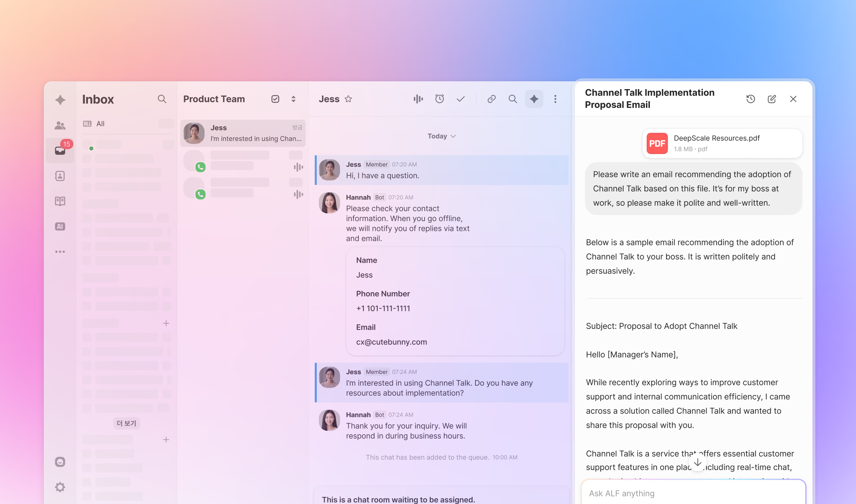Star the Jess conversation

[x=348, y=99]
